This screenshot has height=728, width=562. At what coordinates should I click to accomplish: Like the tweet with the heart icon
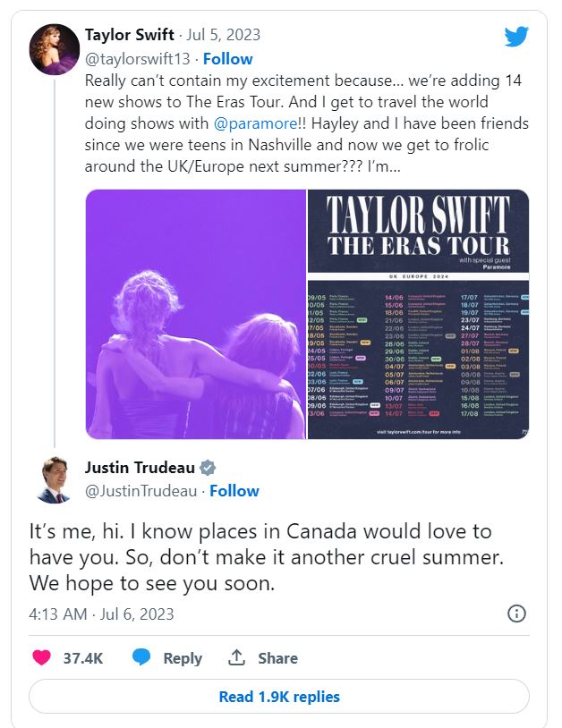pyautogui.click(x=41, y=657)
